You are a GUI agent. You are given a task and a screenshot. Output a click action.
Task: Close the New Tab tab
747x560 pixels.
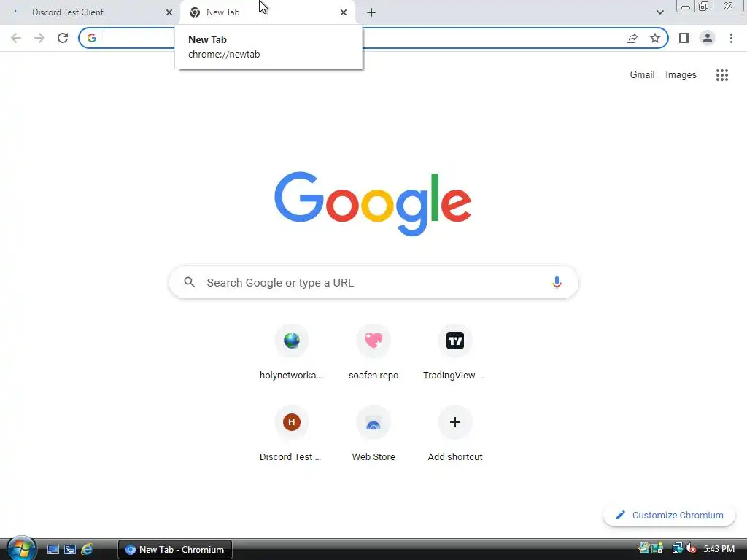[344, 12]
